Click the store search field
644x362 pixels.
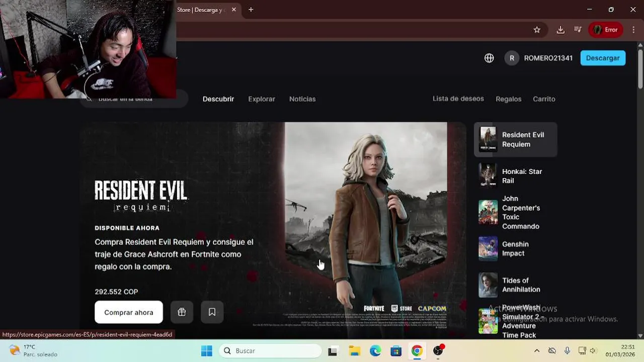tap(134, 99)
